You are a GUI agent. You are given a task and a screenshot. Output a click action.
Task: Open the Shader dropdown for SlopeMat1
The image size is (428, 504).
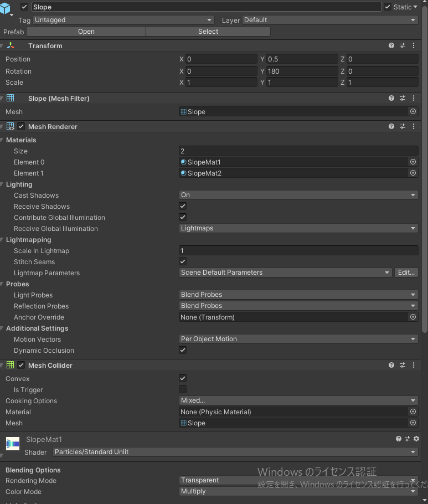point(235,452)
